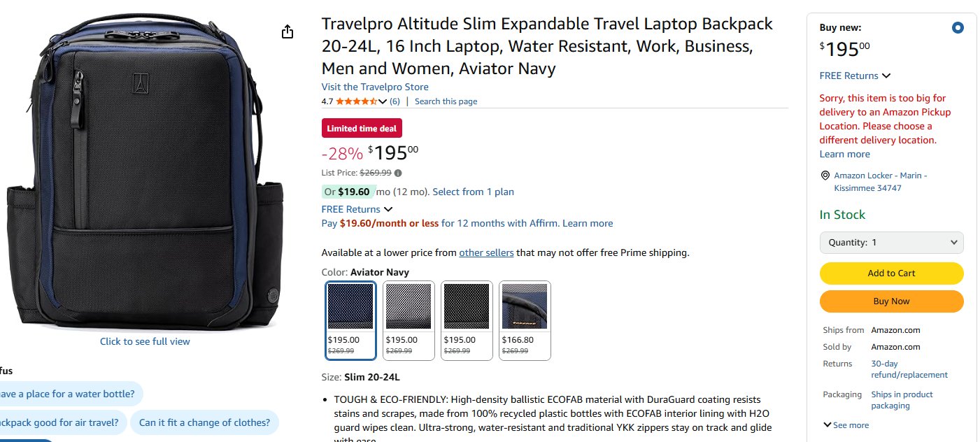
Task: Ask 'Can it fit a change of clothes?'
Action: tap(204, 422)
